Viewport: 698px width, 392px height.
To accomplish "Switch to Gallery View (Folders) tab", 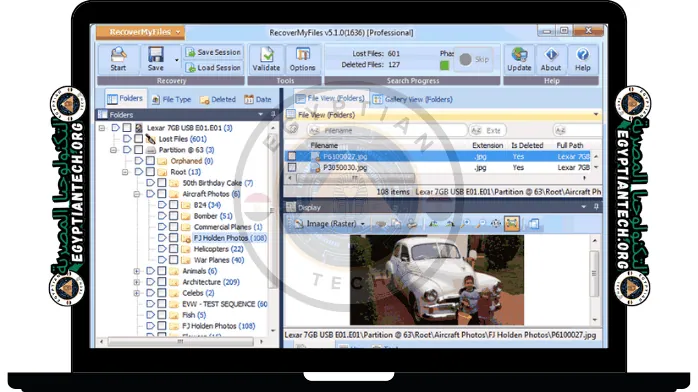I will coord(413,99).
